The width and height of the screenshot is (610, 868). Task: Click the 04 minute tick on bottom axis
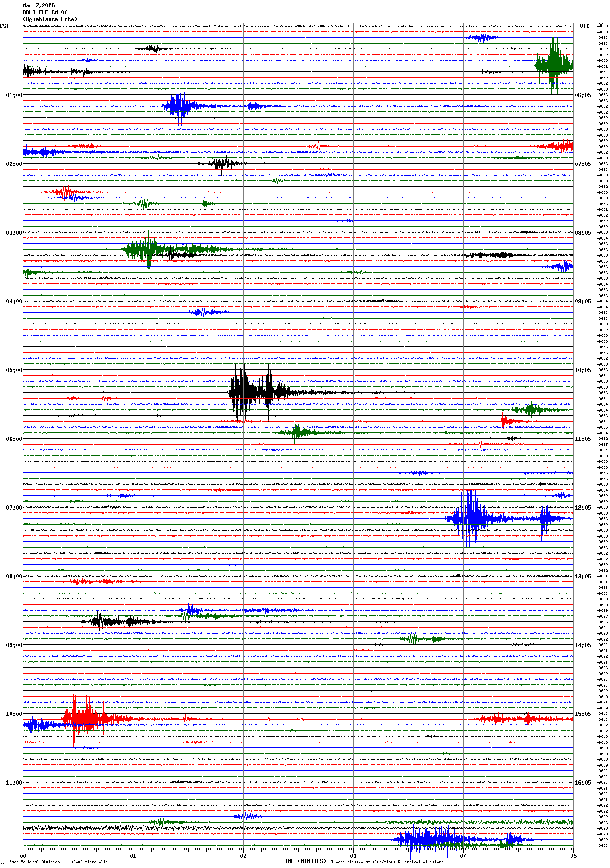463,856
